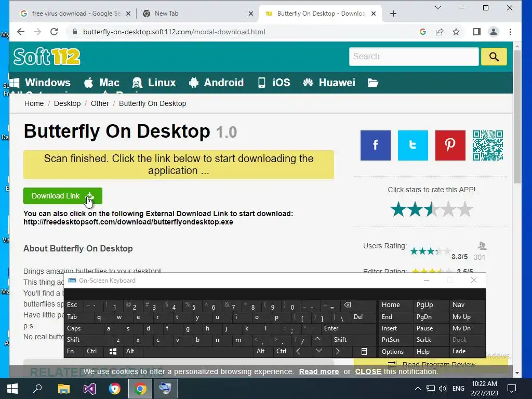Share on Twitter
532x399 pixels.
413,145
